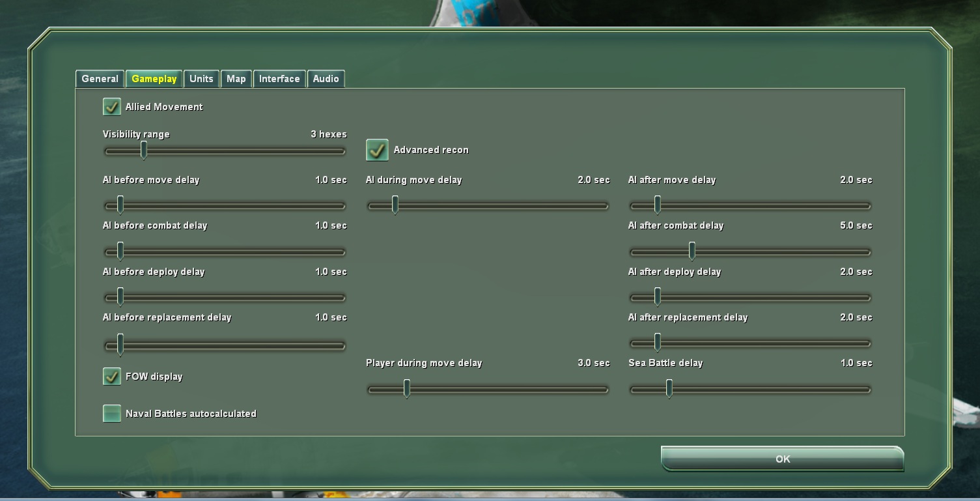
Task: Click the '5.0 sec' after combat value
Action: [x=856, y=225]
